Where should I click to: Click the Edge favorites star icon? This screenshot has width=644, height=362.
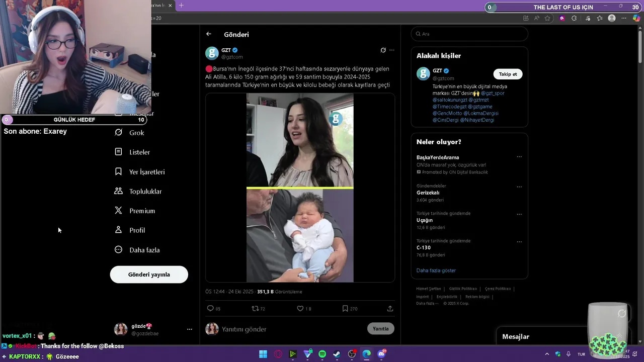[x=547, y=18]
